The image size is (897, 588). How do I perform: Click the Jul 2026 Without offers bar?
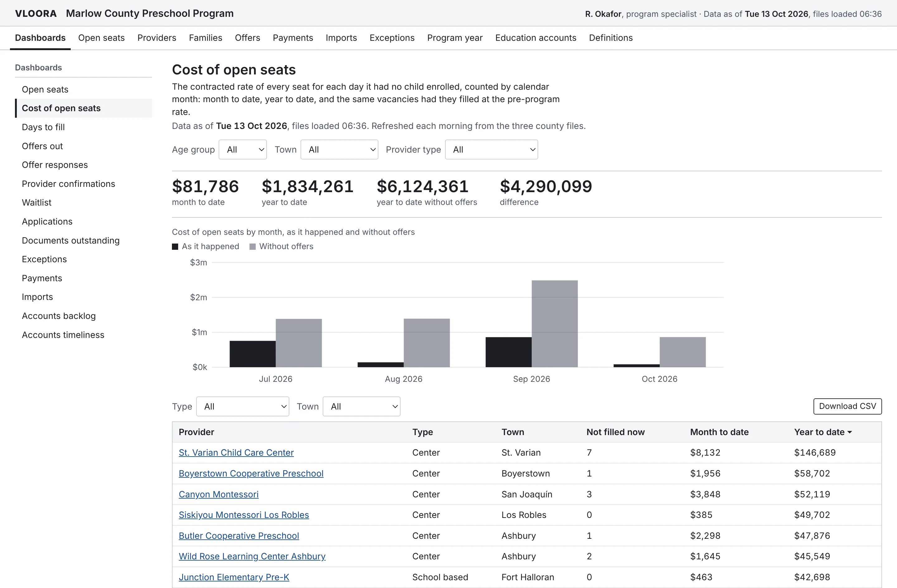[299, 343]
